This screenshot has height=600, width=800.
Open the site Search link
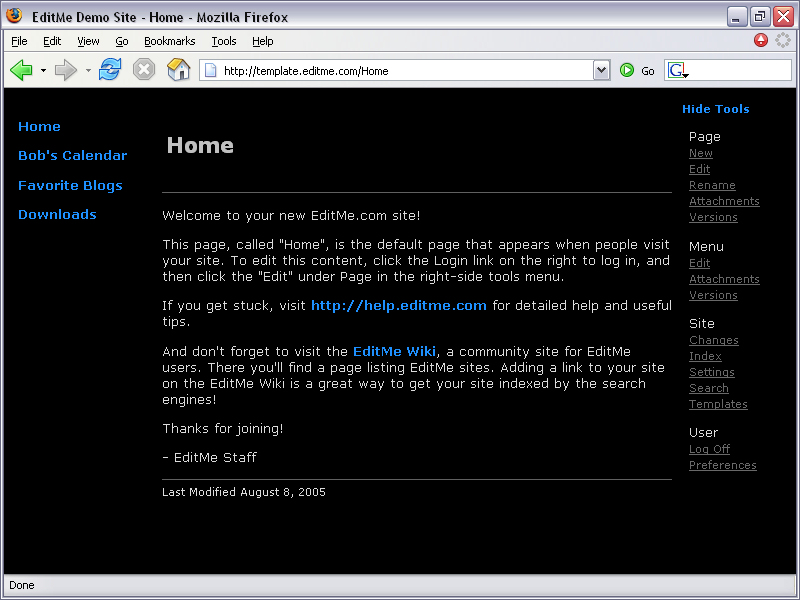709,388
